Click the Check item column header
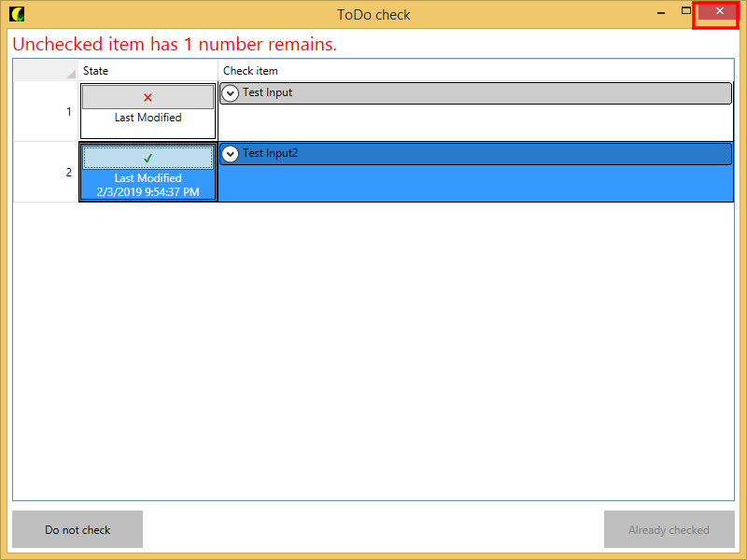The width and height of the screenshot is (747, 560). click(474, 71)
